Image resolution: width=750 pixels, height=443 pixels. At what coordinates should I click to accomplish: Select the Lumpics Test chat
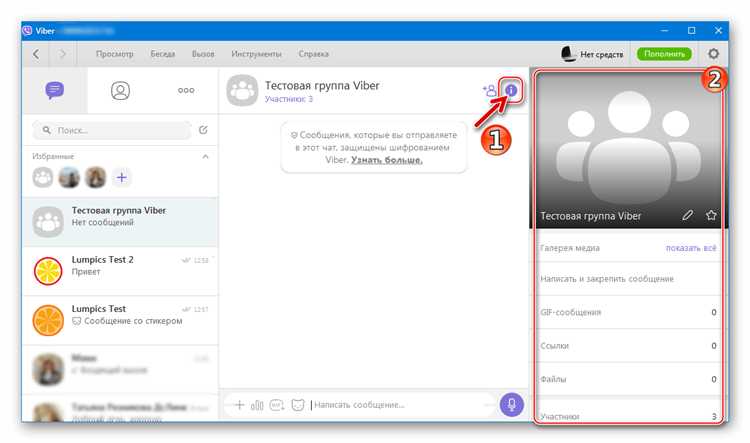[x=120, y=320]
